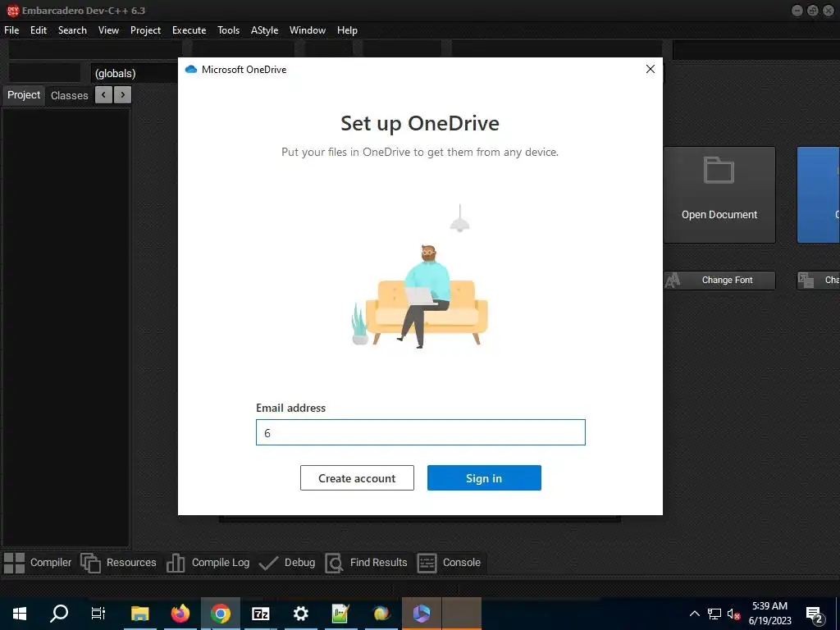Open Google Chrome from taskbar
Viewport: 840px width, 630px height.
tap(220, 614)
